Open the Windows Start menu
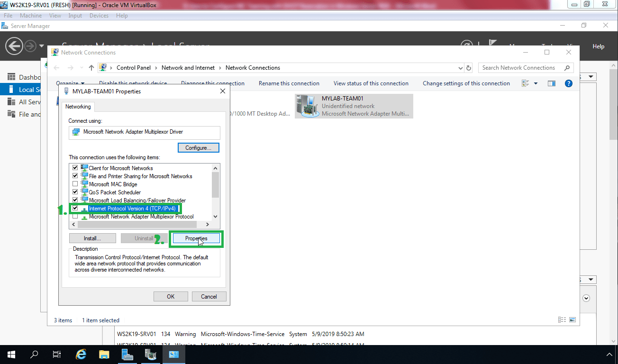Viewport: 618px width, 364px height. [x=11, y=354]
